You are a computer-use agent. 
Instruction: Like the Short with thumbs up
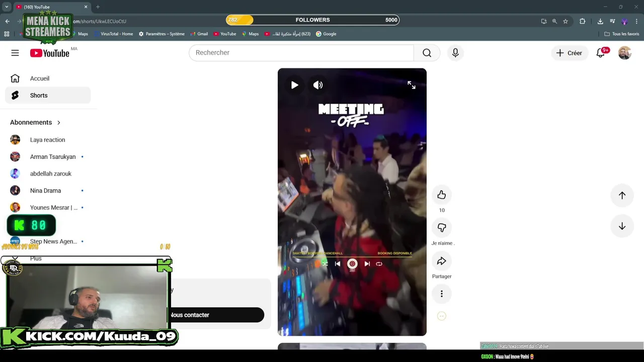[x=442, y=195]
